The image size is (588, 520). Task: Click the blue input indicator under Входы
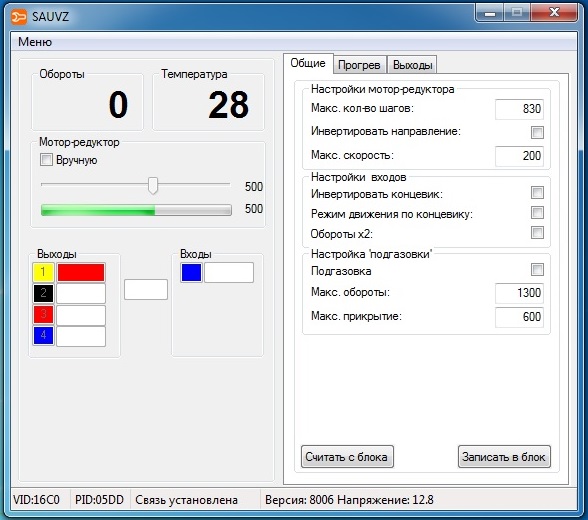(191, 272)
